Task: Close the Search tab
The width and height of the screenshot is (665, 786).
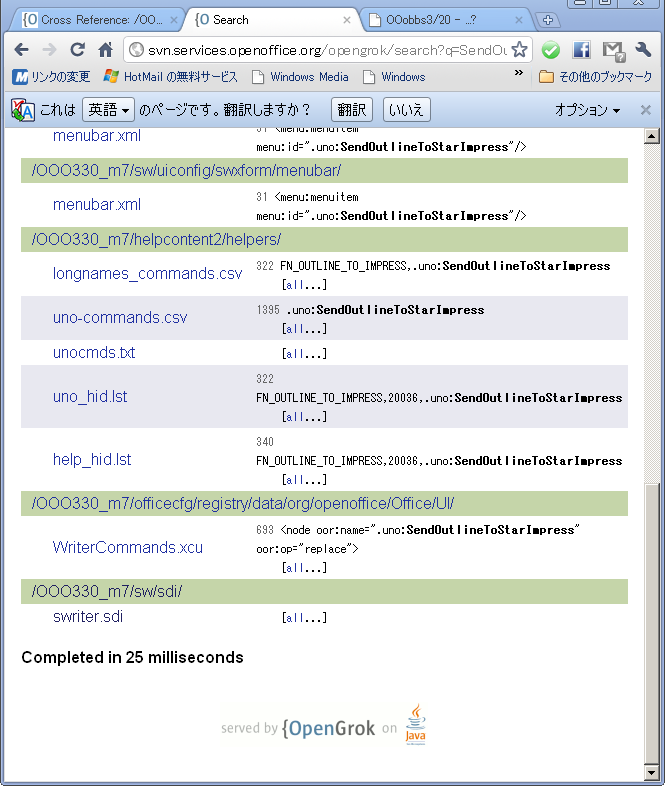Action: click(347, 20)
